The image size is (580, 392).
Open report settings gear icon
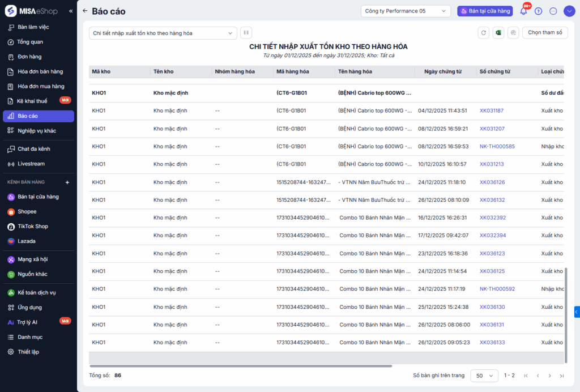[x=513, y=33]
